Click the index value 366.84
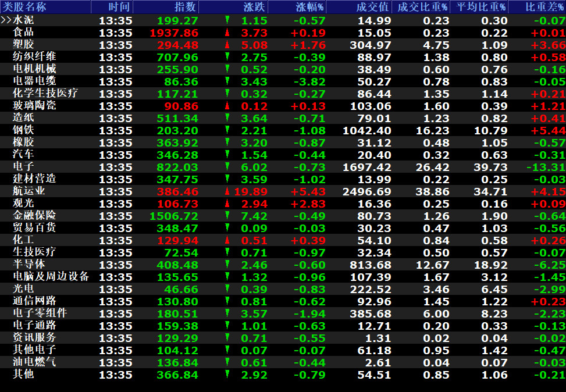The height and width of the screenshot is (392, 566). 177,375
